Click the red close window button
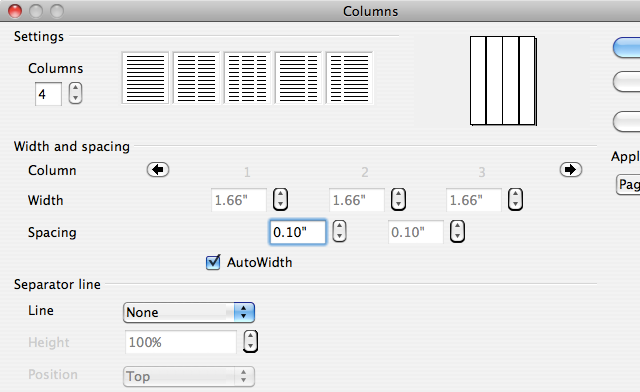Screen dimensions: 640x392 (15, 11)
